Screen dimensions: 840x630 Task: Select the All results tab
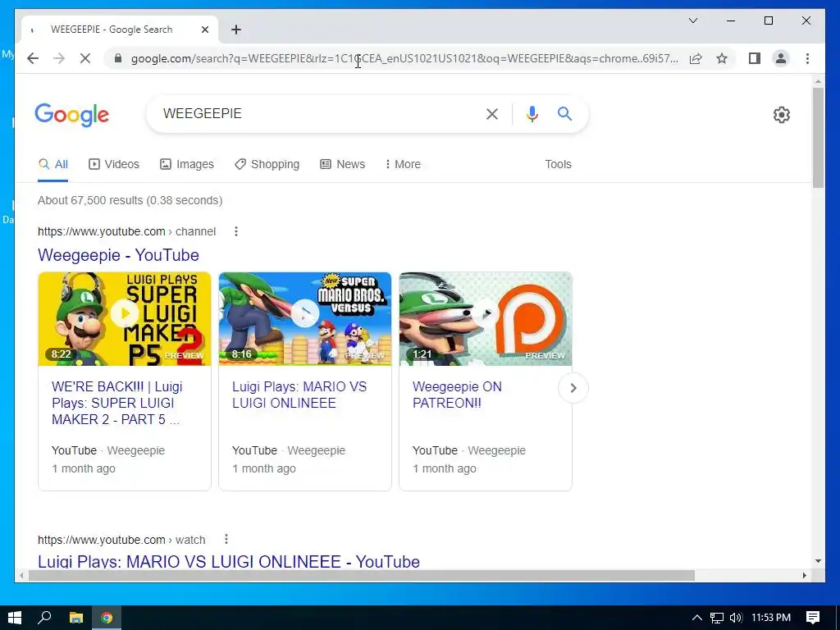53,164
